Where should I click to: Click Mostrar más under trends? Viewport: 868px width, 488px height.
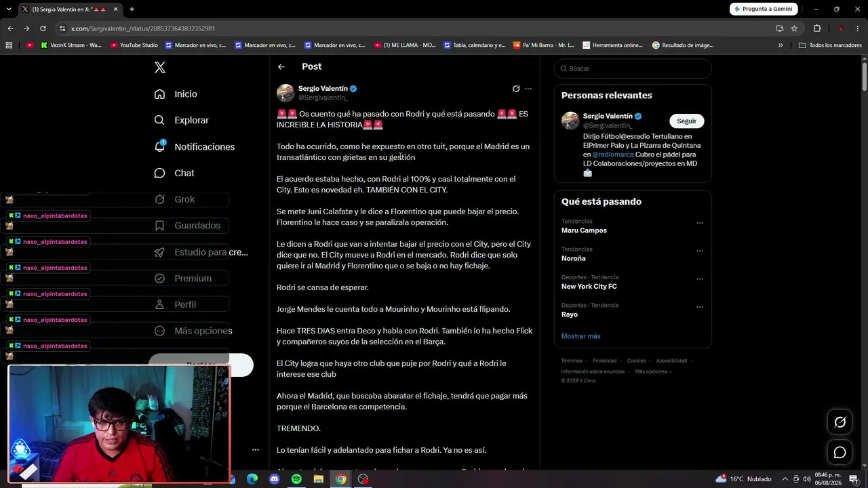(580, 336)
